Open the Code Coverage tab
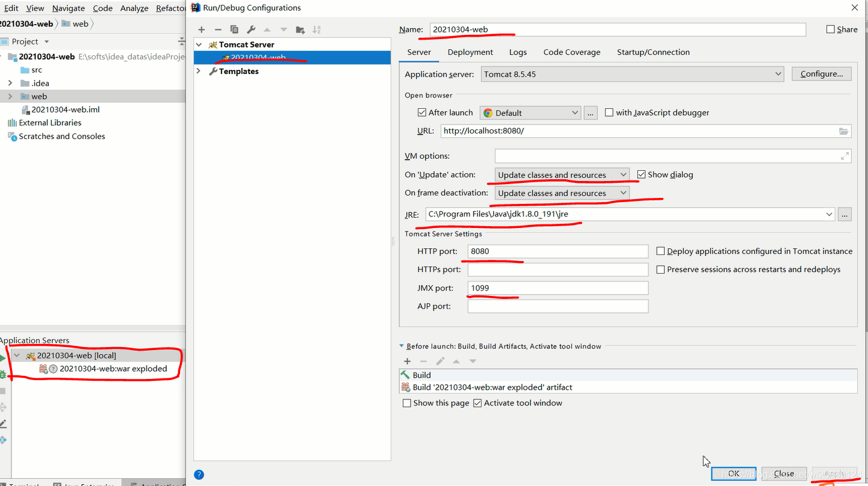This screenshot has height=486, width=868. (572, 52)
